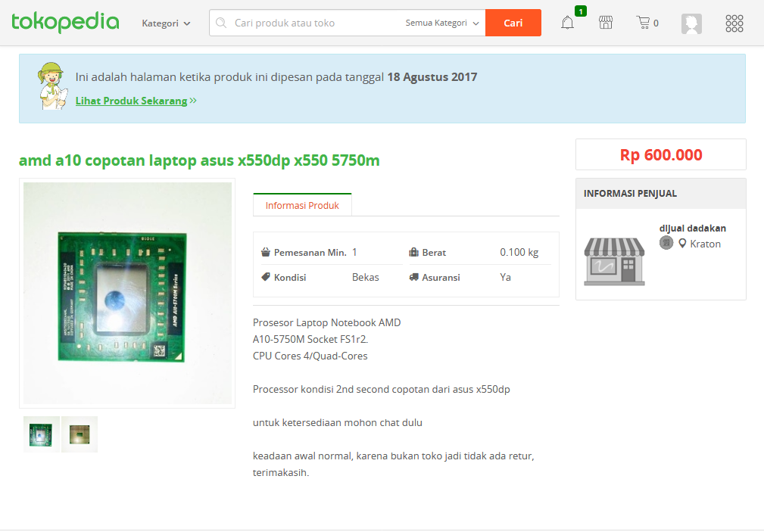This screenshot has height=532, width=764.
Task: Open the main AMD processor product image
Action: coord(127,293)
